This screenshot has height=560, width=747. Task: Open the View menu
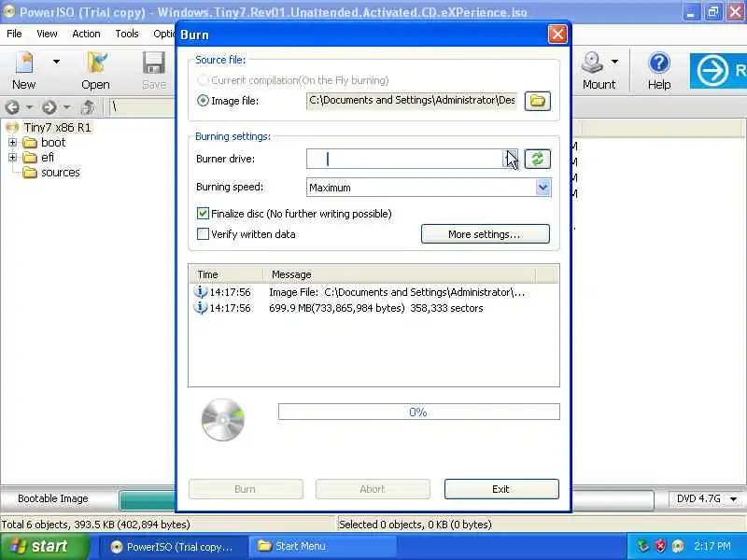point(47,34)
